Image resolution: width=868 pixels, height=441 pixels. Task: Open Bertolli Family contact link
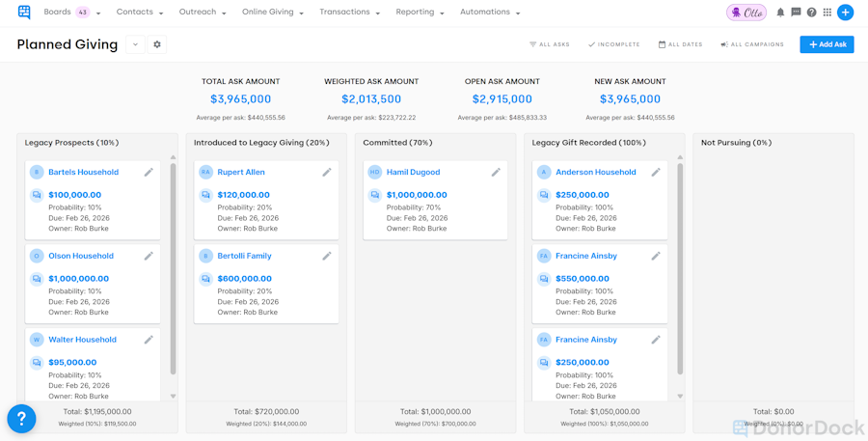(x=244, y=256)
